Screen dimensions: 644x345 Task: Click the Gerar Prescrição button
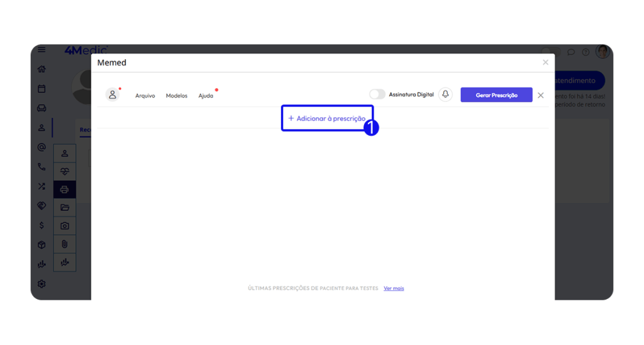tap(496, 95)
